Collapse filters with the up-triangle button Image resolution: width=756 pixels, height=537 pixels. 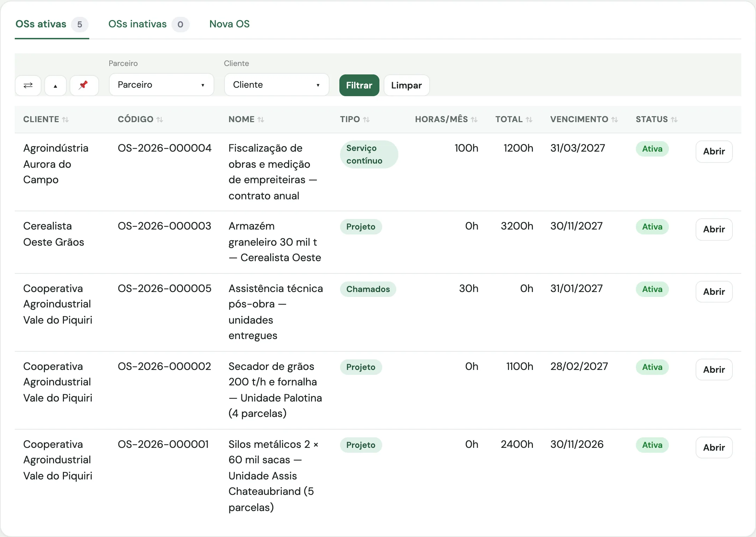[x=56, y=85]
